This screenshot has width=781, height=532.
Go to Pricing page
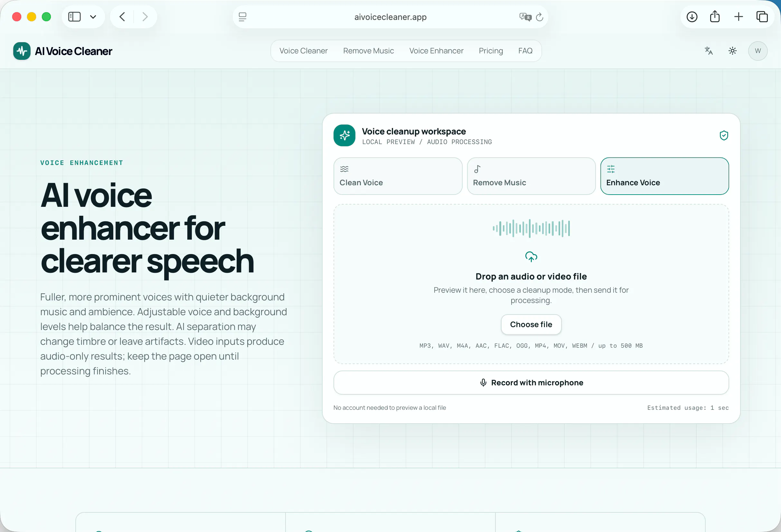(491, 51)
